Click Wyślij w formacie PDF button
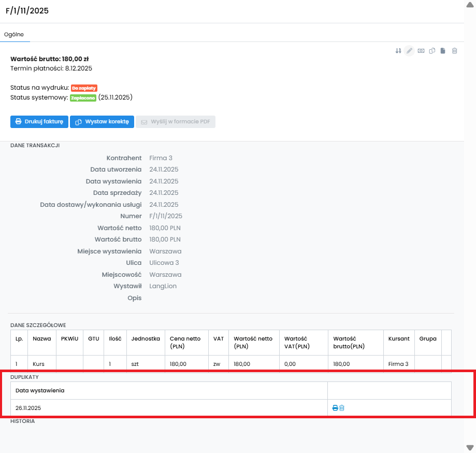 pyautogui.click(x=176, y=122)
